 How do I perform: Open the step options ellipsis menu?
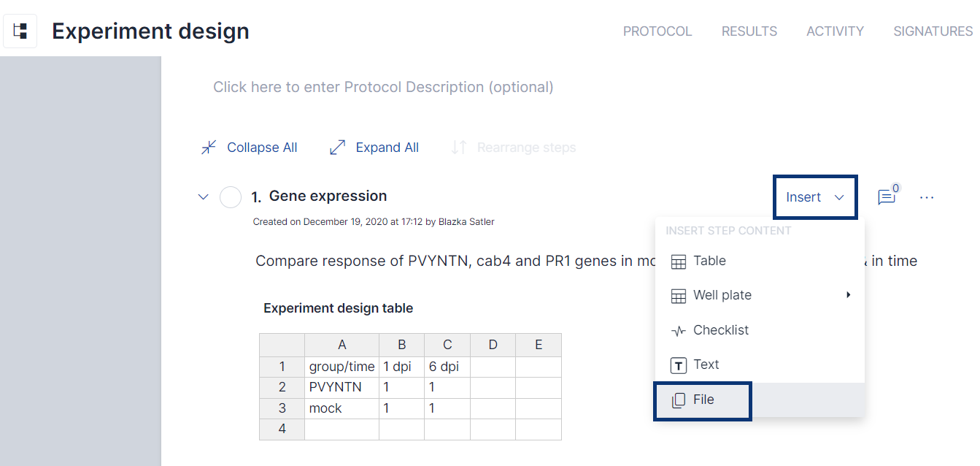(927, 196)
